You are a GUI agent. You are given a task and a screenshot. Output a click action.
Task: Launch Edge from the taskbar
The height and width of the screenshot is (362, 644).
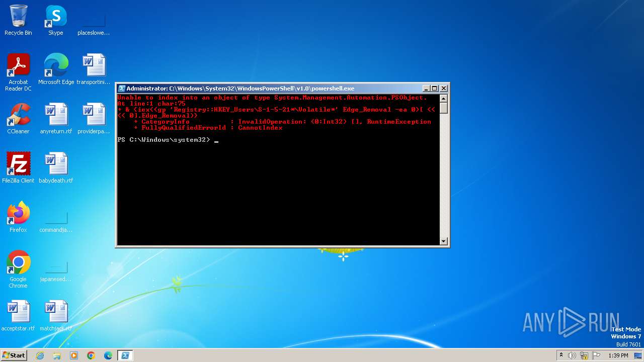(108, 355)
